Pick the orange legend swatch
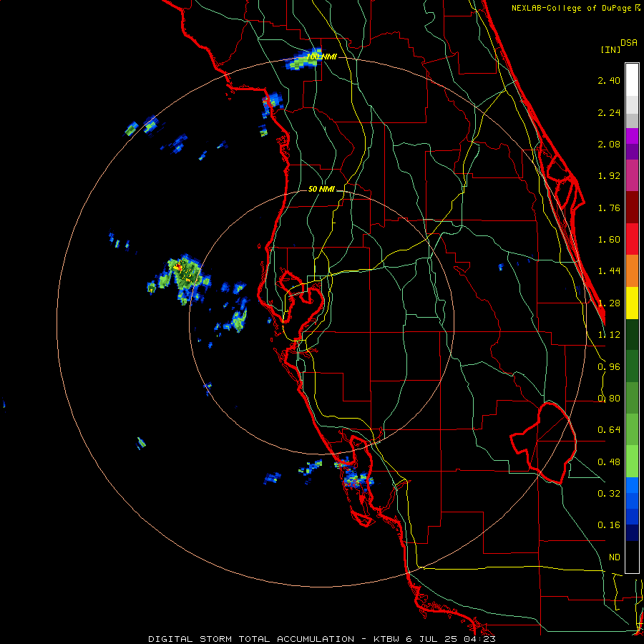The height and width of the screenshot is (644, 644). [x=632, y=271]
